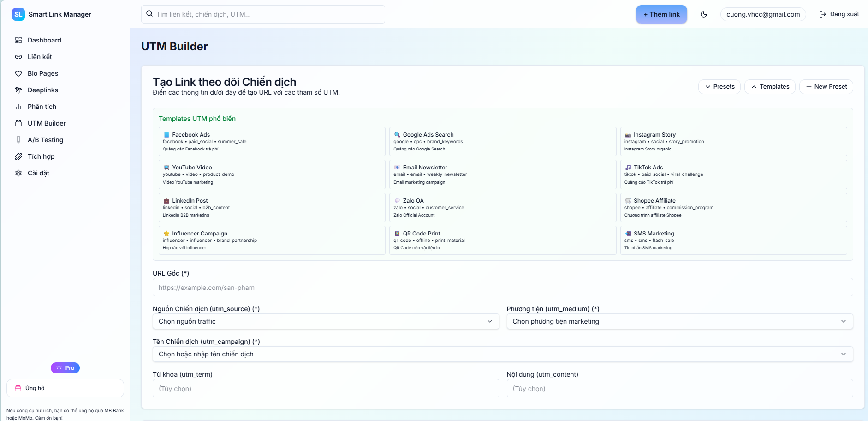This screenshot has height=421, width=868.
Task: Open Bio Pages heart icon
Action: pos(18,73)
